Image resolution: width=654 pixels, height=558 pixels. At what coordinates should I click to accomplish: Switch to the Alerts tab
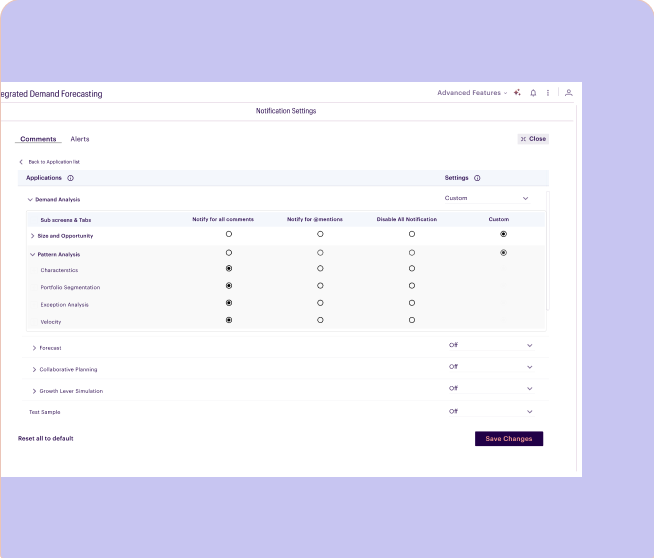(x=80, y=139)
